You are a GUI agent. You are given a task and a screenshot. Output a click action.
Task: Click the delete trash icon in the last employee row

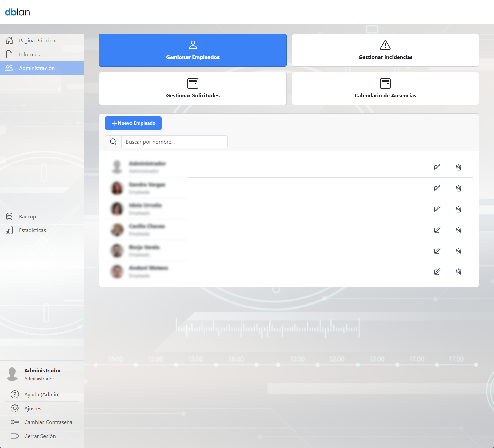pos(458,272)
